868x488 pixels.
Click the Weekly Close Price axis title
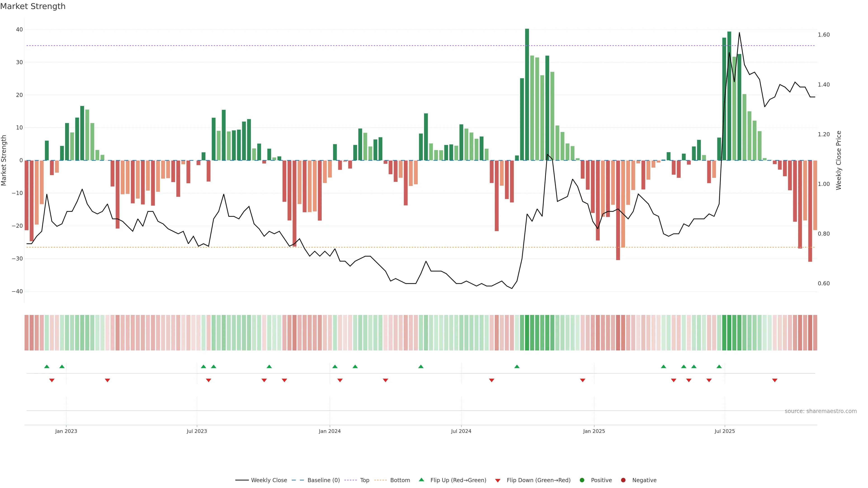click(x=839, y=160)
